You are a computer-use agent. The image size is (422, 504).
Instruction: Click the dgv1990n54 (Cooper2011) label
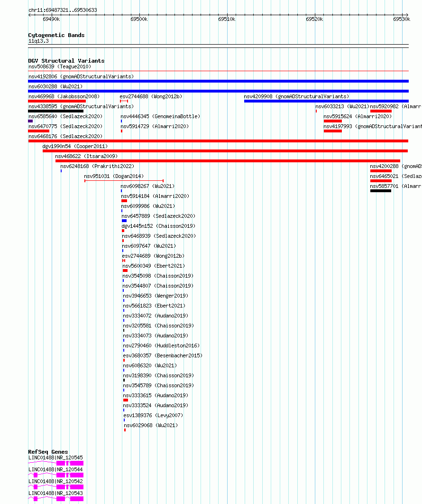(75, 146)
